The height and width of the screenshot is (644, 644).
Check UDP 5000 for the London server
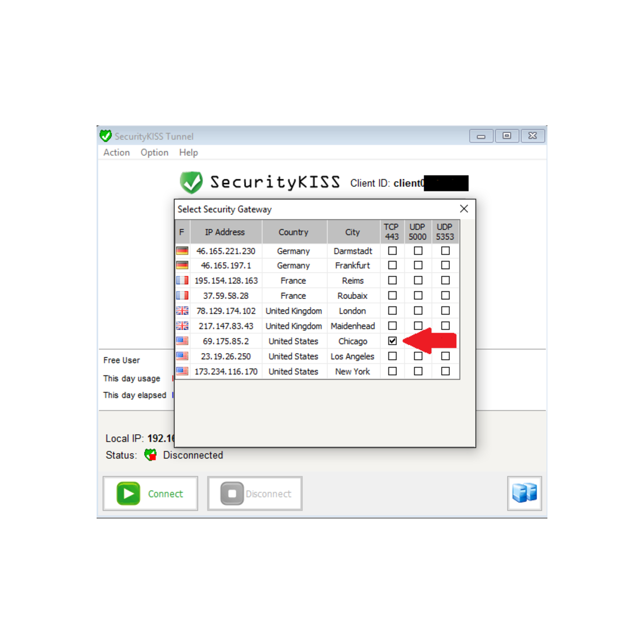pyautogui.click(x=418, y=310)
